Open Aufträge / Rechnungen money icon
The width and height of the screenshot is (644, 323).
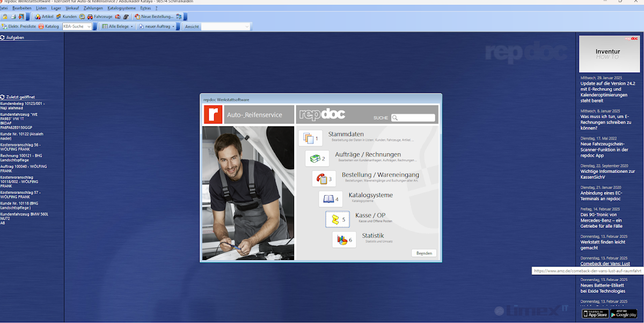click(317, 159)
